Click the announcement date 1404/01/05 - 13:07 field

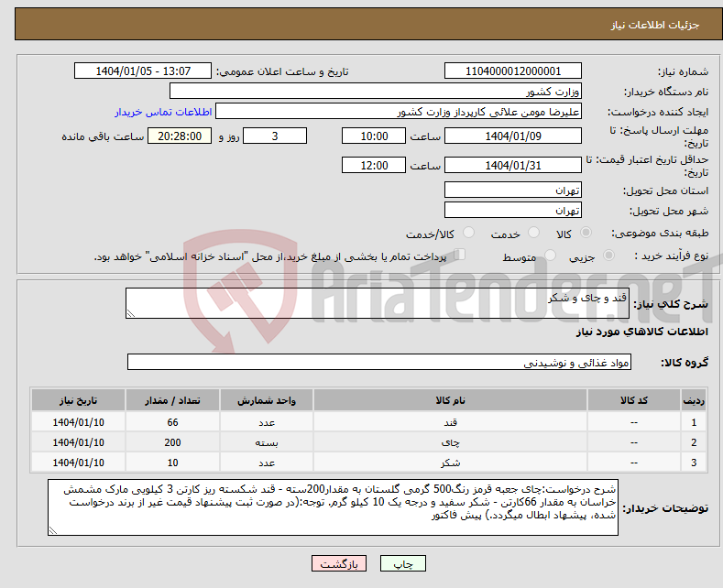(x=143, y=71)
